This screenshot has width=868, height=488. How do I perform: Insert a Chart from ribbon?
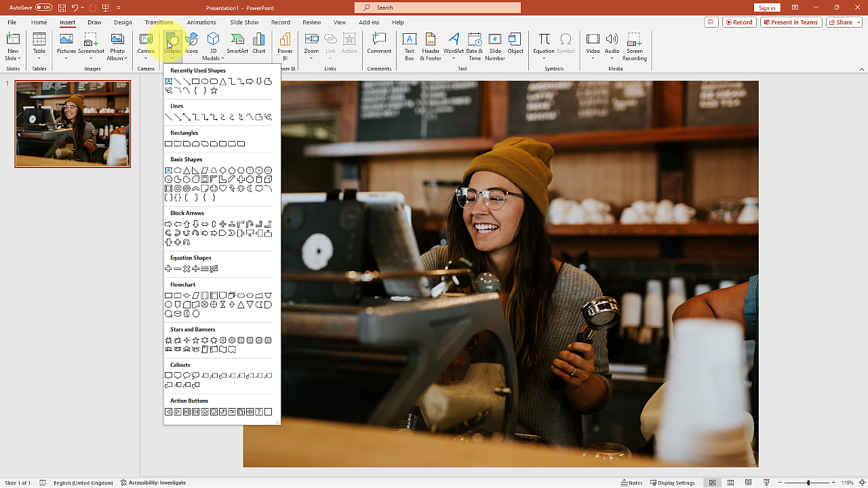pos(259,44)
